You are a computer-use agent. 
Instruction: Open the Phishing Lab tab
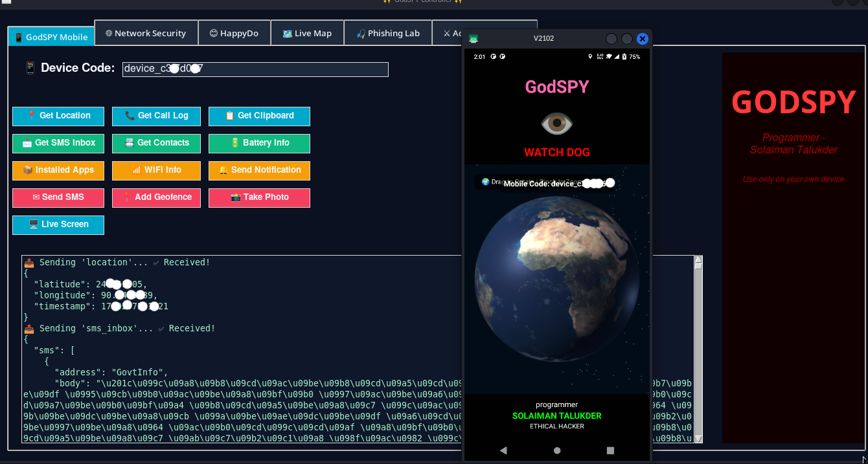388,33
